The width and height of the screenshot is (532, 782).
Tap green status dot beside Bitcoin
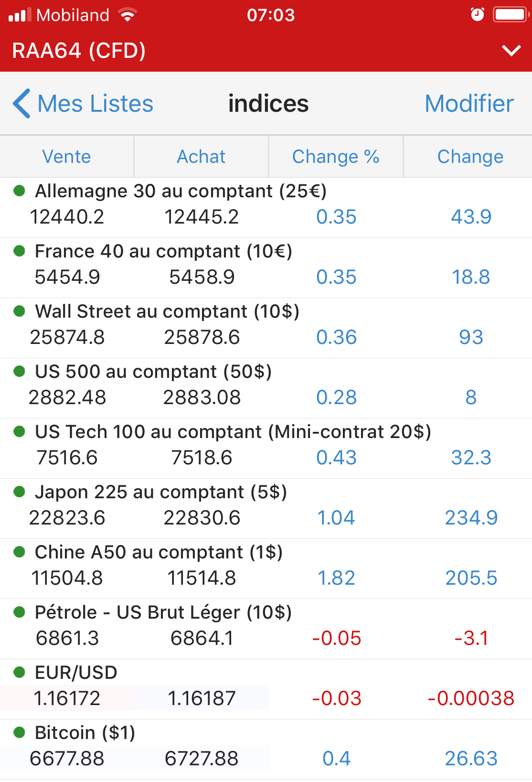point(19,732)
